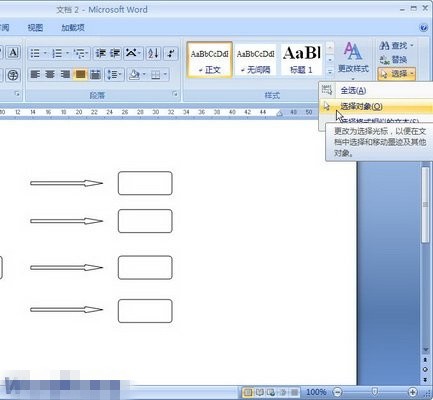Apply the 标题 1 heading style
Screen dimensions: 433x400
[x=301, y=60]
